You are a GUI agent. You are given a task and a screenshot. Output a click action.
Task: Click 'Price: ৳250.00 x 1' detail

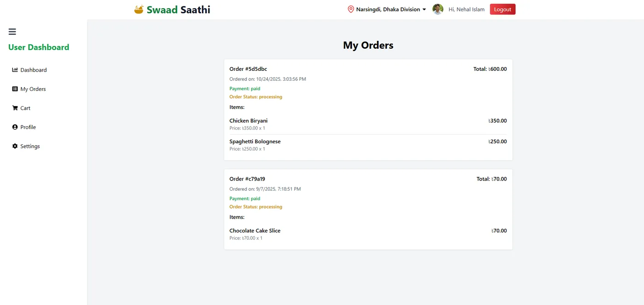[x=247, y=149]
